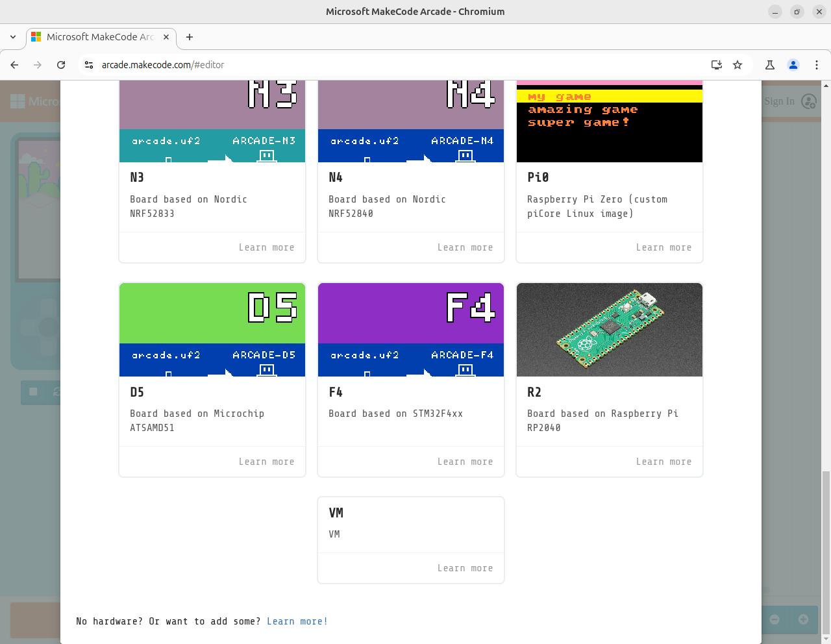Screen dimensions: 831x644
Task: Click Learn more on the R2 card
Action: point(664,462)
